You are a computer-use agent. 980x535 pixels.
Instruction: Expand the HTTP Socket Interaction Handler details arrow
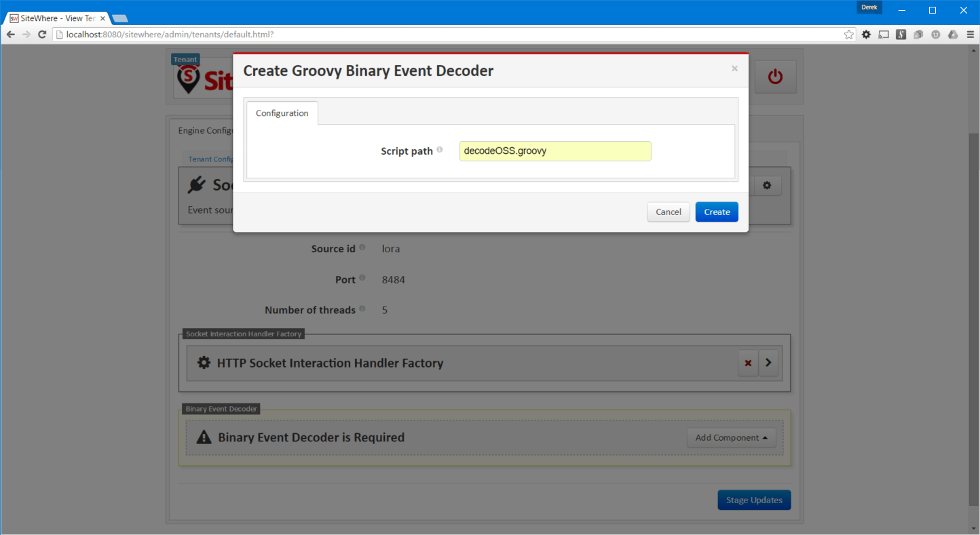[x=768, y=363]
